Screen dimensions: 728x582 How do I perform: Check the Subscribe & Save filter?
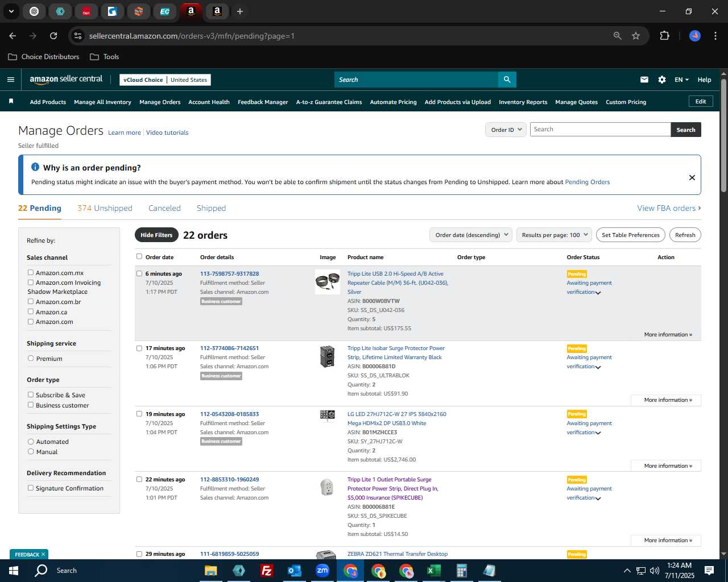pyautogui.click(x=31, y=395)
